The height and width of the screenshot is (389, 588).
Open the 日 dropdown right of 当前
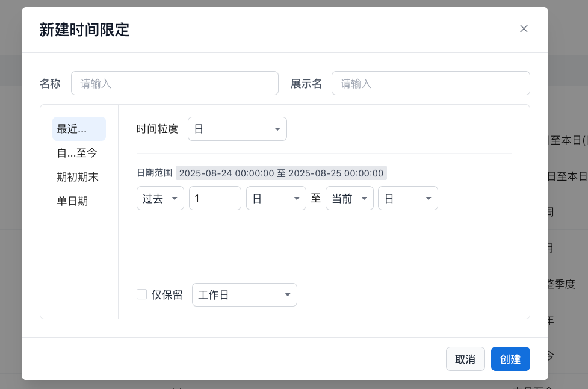pyautogui.click(x=407, y=198)
